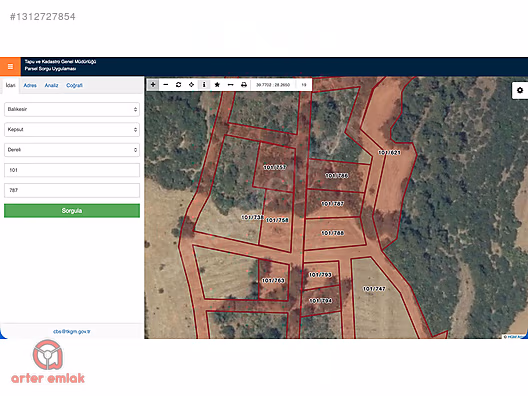528x396 pixels.
Task: Select parcel 101/788 on the map
Action: click(x=333, y=233)
